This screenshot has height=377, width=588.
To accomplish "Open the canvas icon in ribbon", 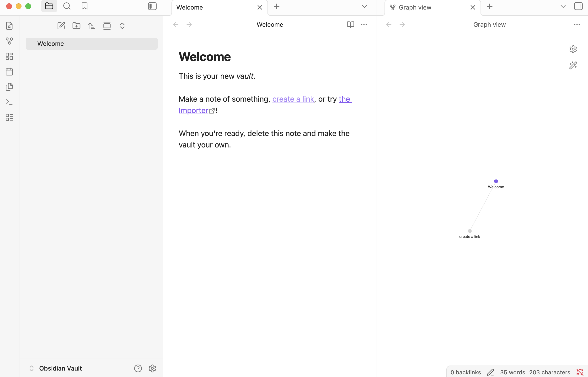I will click(x=9, y=56).
